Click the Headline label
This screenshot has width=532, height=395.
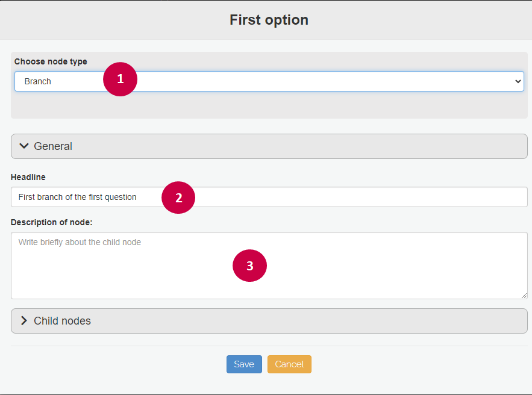tap(28, 177)
